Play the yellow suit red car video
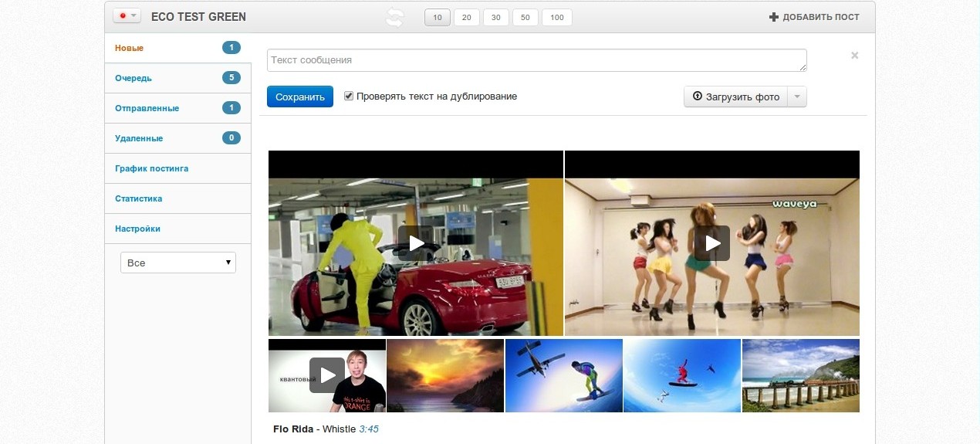The height and width of the screenshot is (444, 980). coord(415,243)
